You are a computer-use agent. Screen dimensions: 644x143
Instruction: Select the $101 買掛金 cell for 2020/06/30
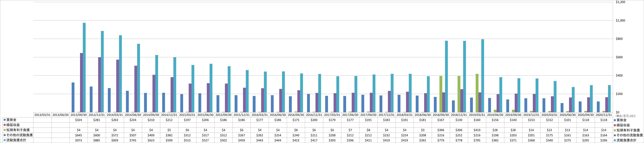[x=568, y=120]
